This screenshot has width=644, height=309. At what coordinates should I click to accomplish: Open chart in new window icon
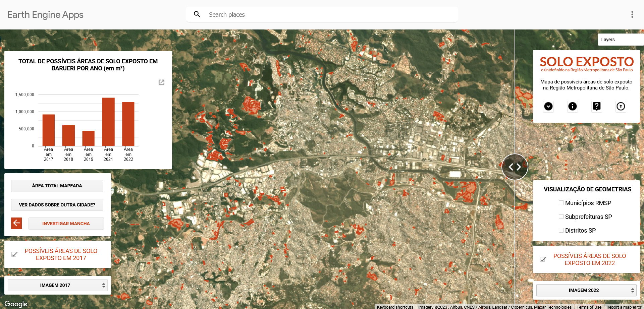tap(161, 82)
